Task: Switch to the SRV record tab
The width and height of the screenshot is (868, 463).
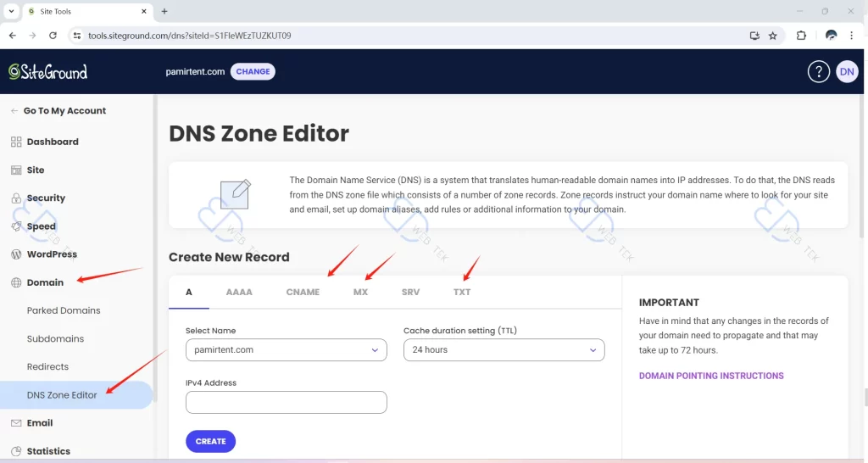Action: (411, 292)
